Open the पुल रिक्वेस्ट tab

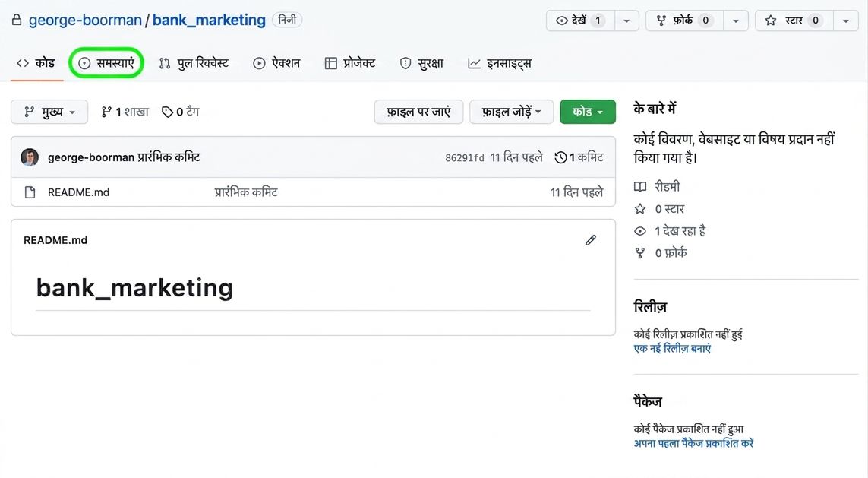pos(194,63)
